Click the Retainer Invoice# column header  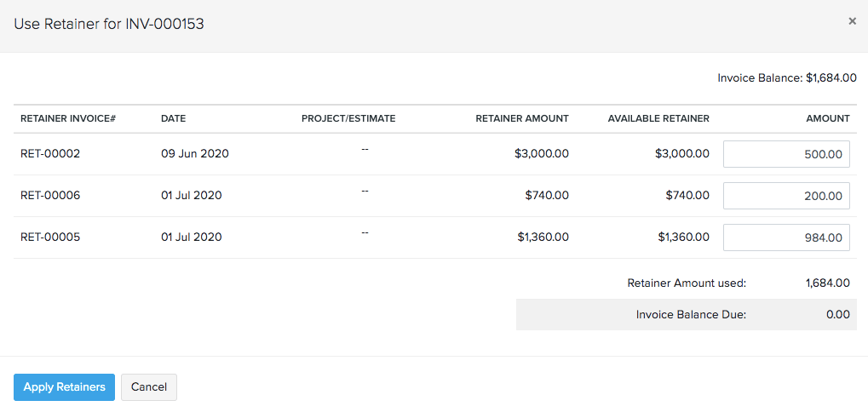(68, 118)
